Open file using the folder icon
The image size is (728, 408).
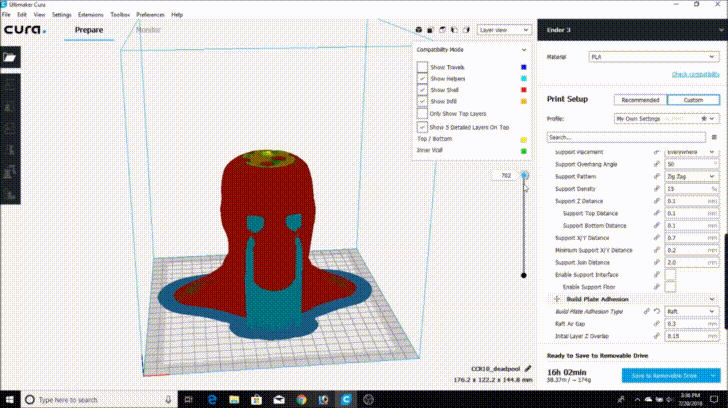point(10,58)
